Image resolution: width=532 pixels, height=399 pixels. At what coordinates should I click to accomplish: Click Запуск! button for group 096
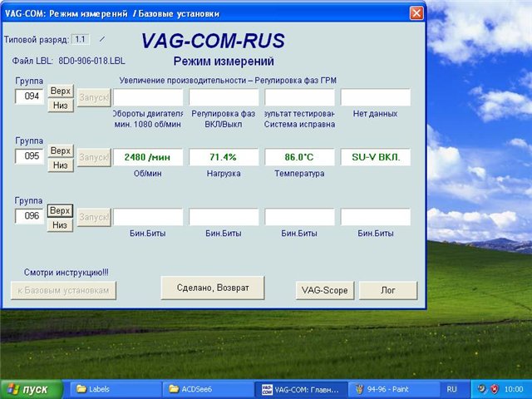click(94, 217)
